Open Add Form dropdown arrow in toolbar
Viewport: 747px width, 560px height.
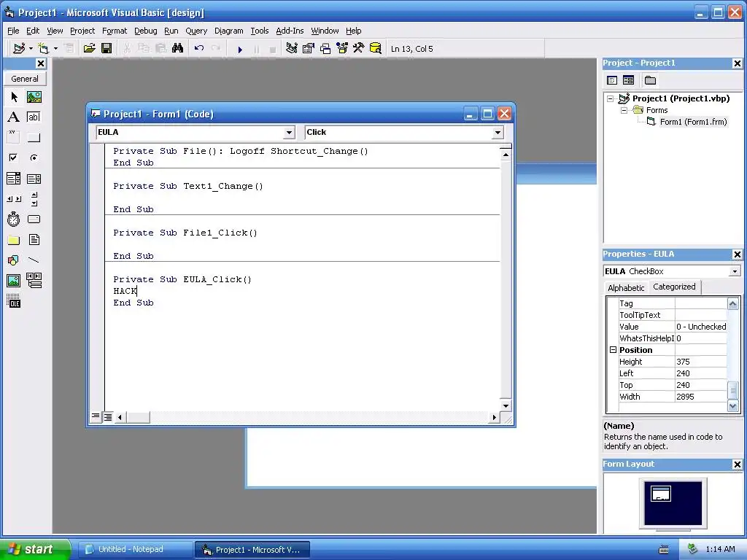(55, 48)
